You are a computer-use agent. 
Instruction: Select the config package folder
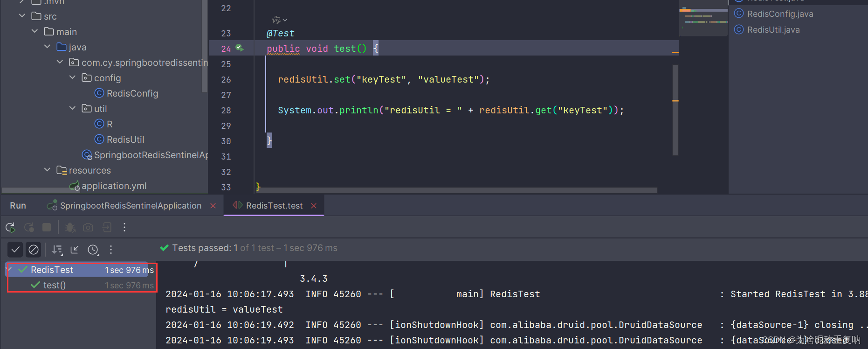(x=101, y=78)
